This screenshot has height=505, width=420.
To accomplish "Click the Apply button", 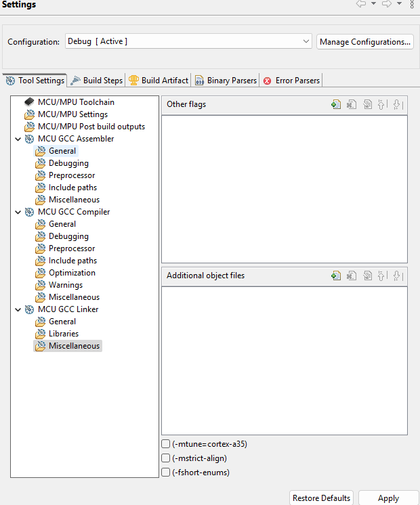I will click(x=388, y=498).
